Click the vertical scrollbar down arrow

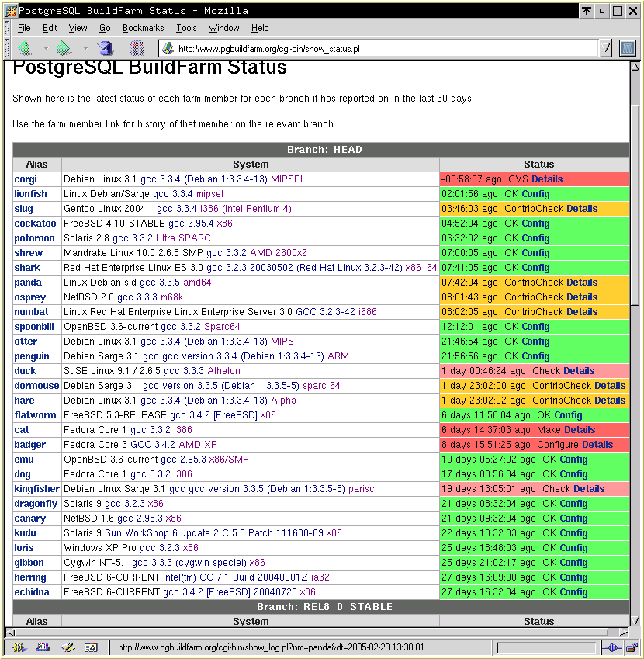(x=635, y=621)
